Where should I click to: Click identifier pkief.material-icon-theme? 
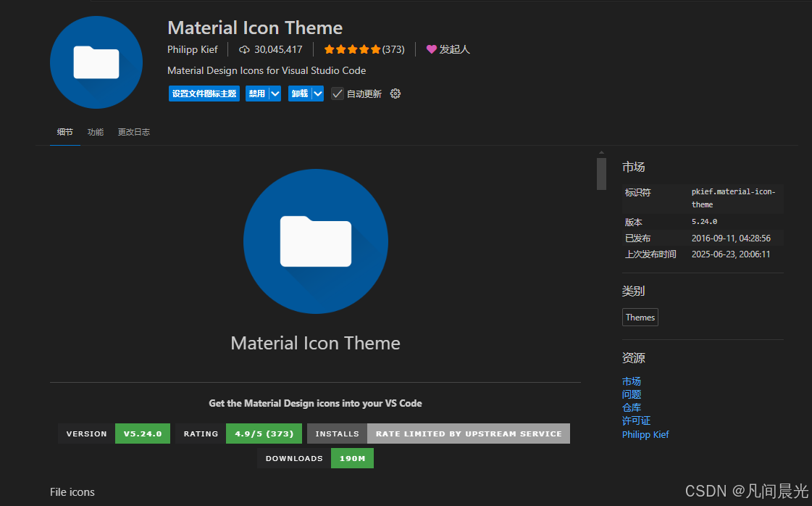(x=733, y=198)
